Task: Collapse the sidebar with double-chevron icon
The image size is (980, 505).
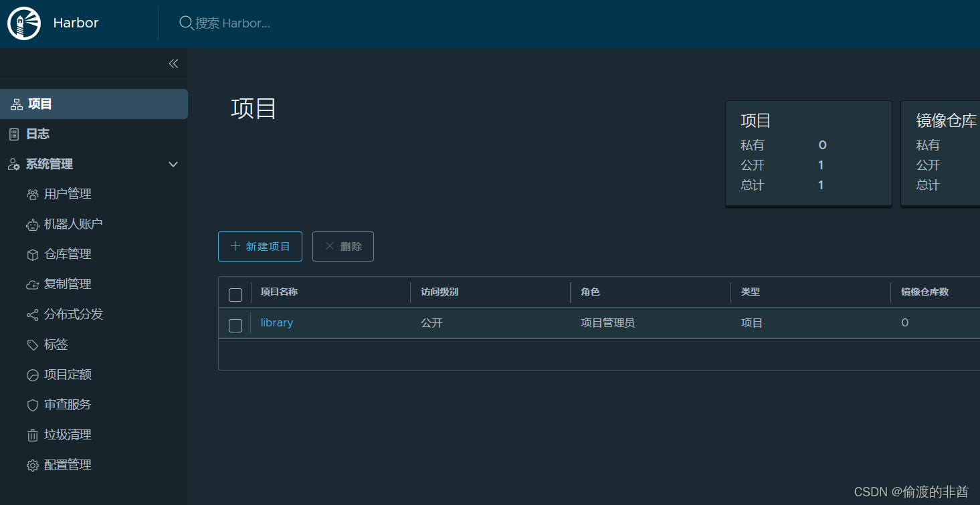Action: coord(173,64)
